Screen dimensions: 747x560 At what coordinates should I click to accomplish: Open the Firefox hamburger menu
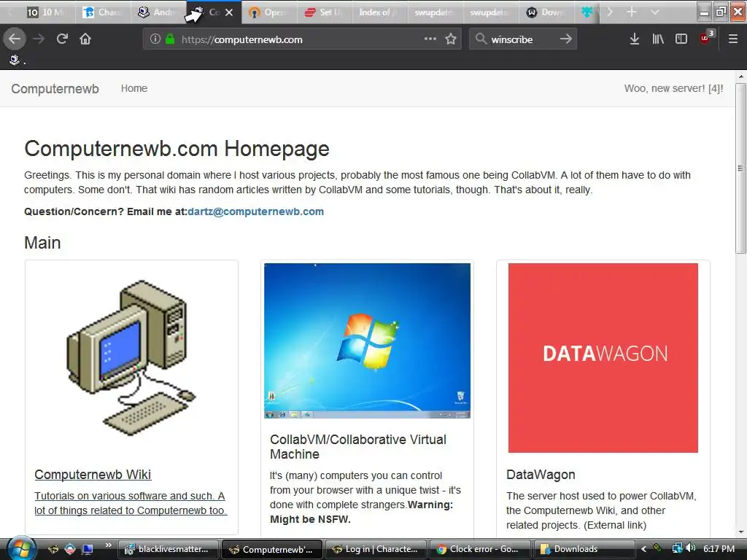pos(732,39)
